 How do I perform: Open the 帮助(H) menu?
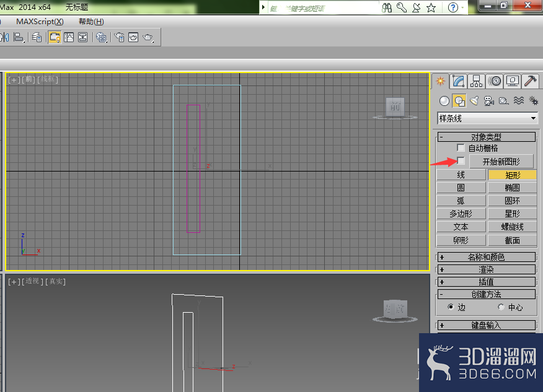click(91, 22)
